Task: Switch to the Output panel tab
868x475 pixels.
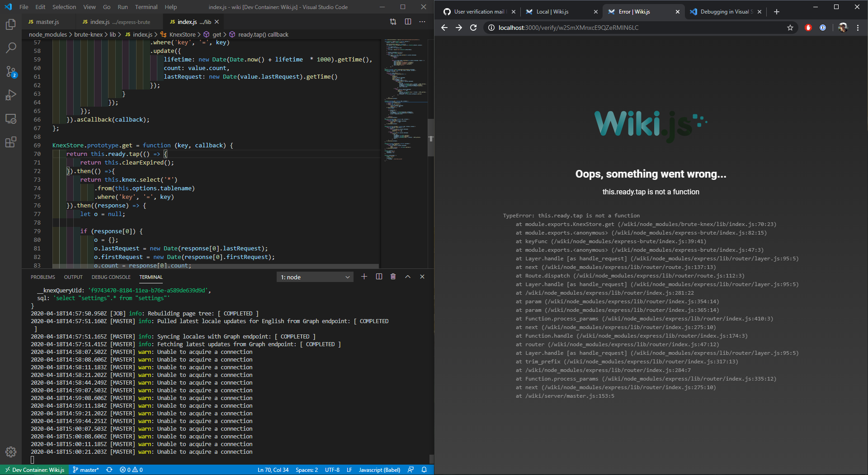Action: tap(73, 277)
